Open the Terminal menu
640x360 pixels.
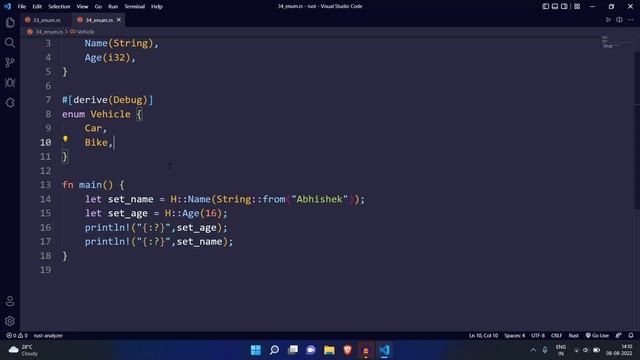click(x=135, y=7)
